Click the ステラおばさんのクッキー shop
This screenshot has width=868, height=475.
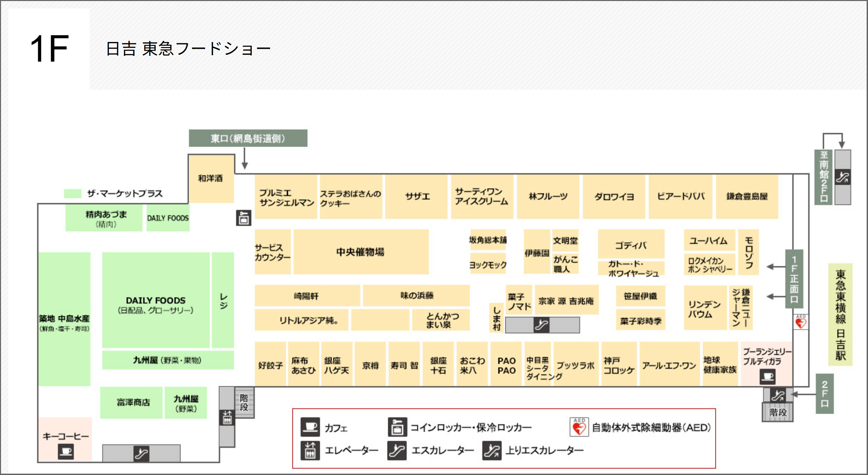351,197
